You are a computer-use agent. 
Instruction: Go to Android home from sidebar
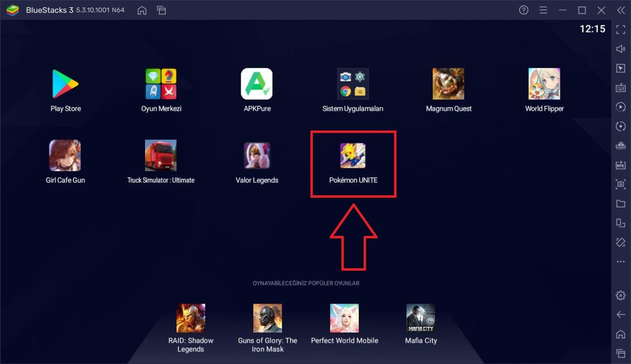point(621,334)
